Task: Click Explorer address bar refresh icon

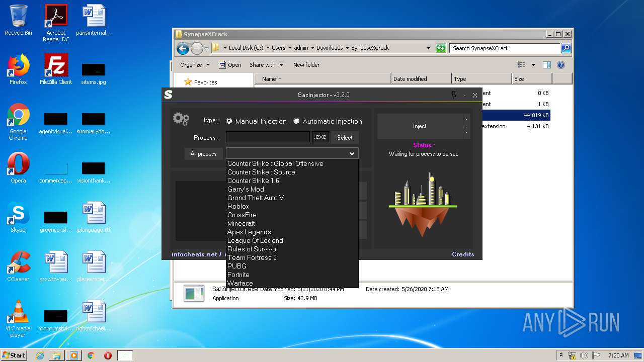Action: tap(441, 48)
